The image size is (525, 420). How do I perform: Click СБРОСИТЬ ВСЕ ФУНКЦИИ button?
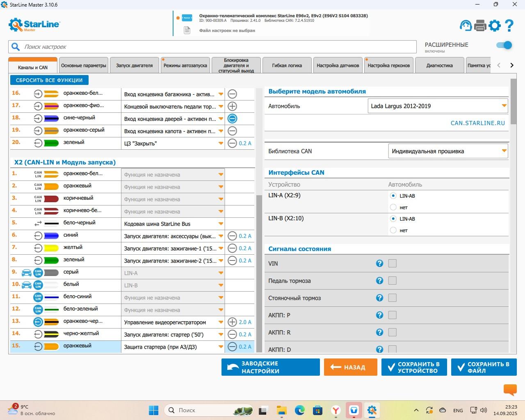point(49,80)
